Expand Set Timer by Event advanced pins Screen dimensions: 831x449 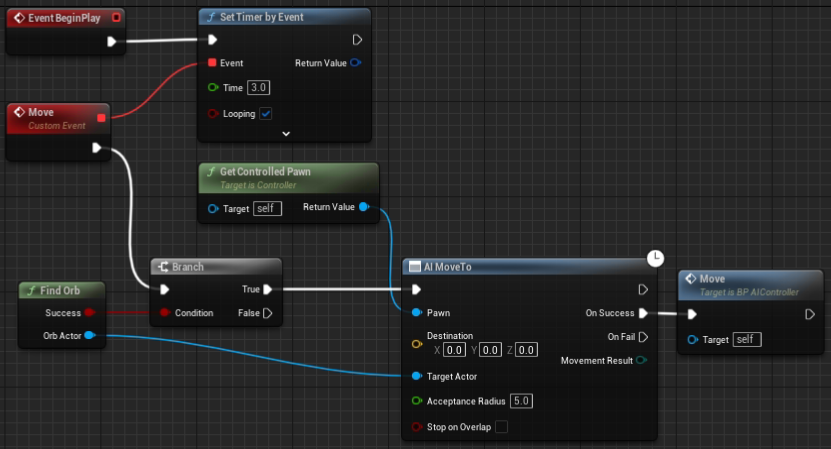[286, 134]
